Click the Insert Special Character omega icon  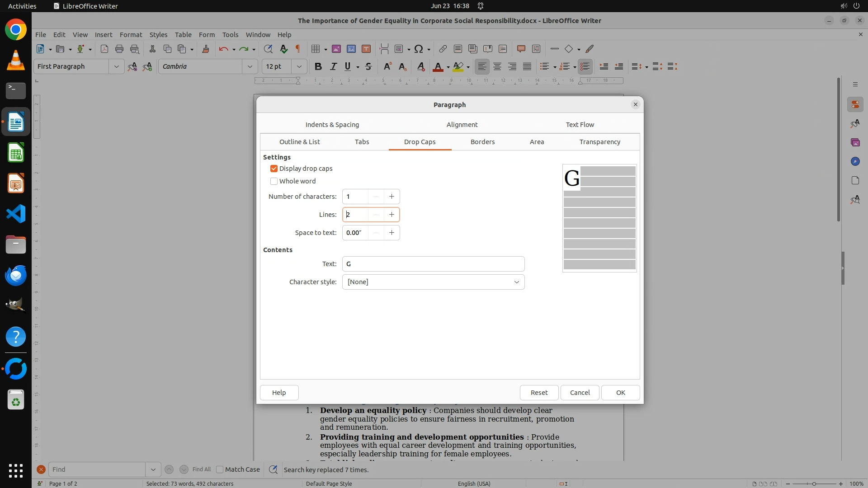419,49
